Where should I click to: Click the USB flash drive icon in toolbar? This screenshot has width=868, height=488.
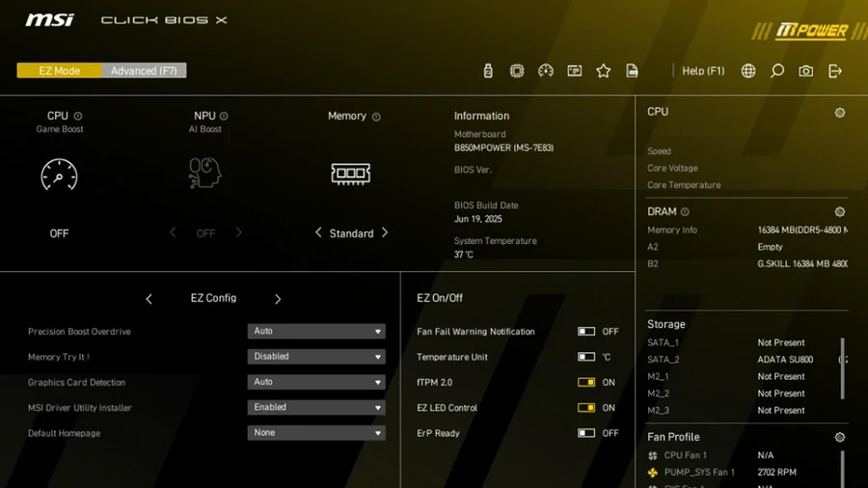[488, 70]
